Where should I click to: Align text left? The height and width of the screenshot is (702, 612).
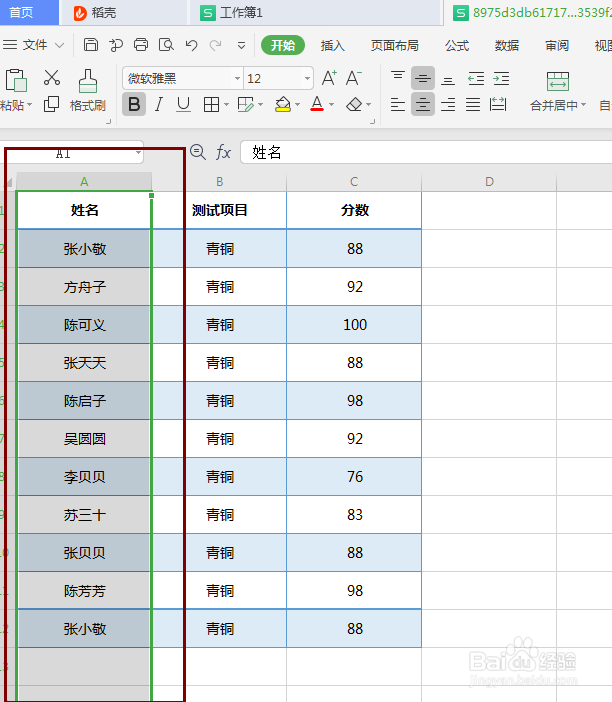click(x=398, y=105)
